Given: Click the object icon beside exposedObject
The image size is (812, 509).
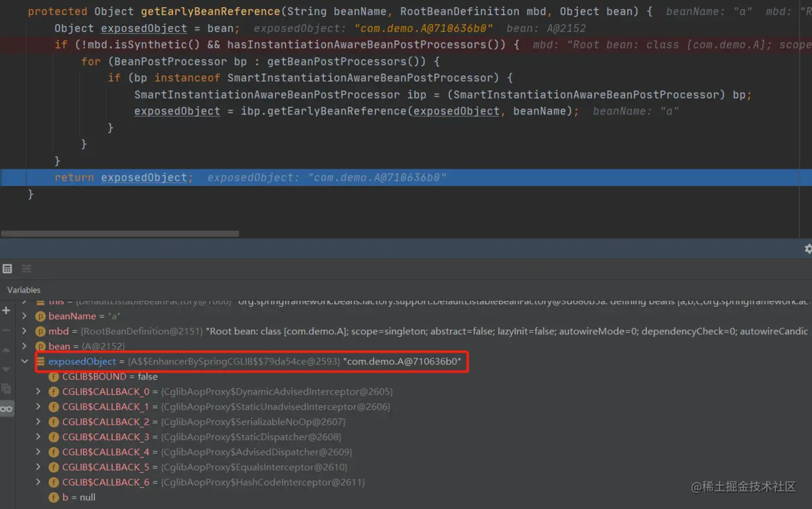Looking at the screenshot, I should (41, 362).
